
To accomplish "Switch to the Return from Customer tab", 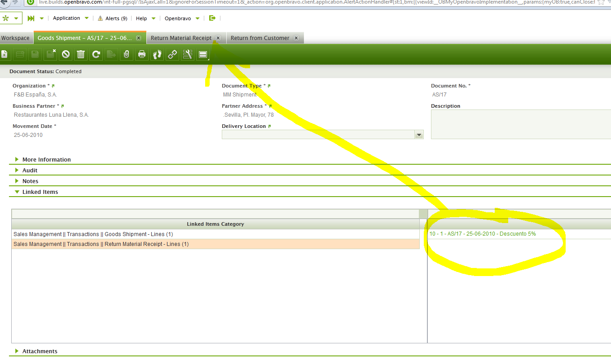I will coord(260,38).
